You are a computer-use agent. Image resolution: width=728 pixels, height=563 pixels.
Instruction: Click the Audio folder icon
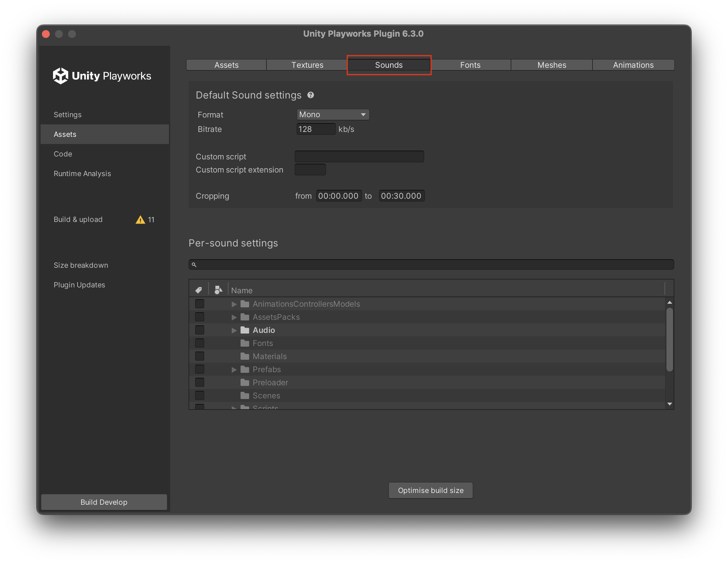pos(245,330)
